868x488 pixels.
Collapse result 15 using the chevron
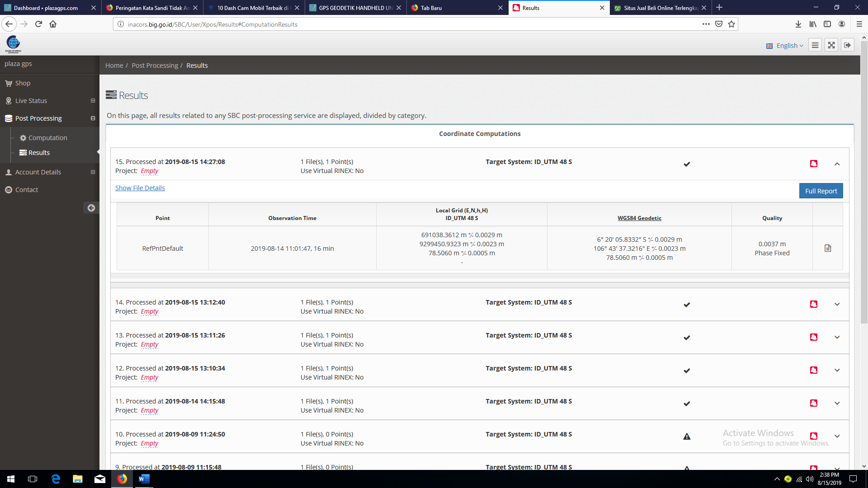click(837, 164)
